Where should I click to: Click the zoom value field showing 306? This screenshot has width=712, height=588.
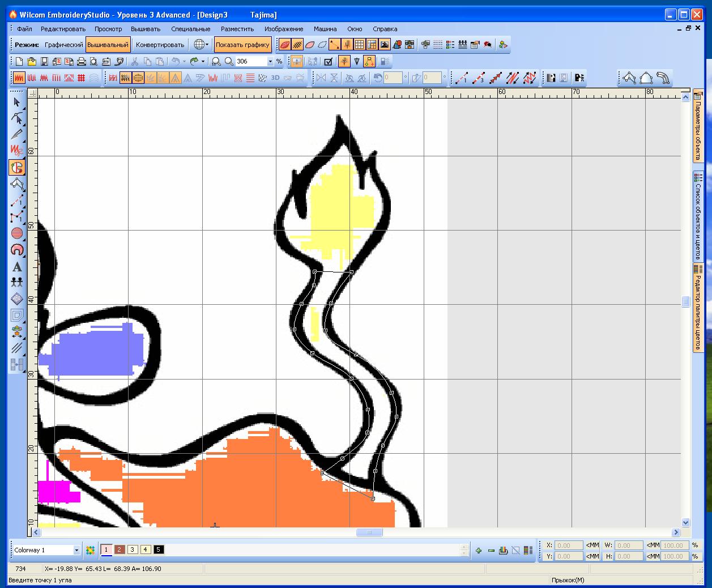(251, 61)
